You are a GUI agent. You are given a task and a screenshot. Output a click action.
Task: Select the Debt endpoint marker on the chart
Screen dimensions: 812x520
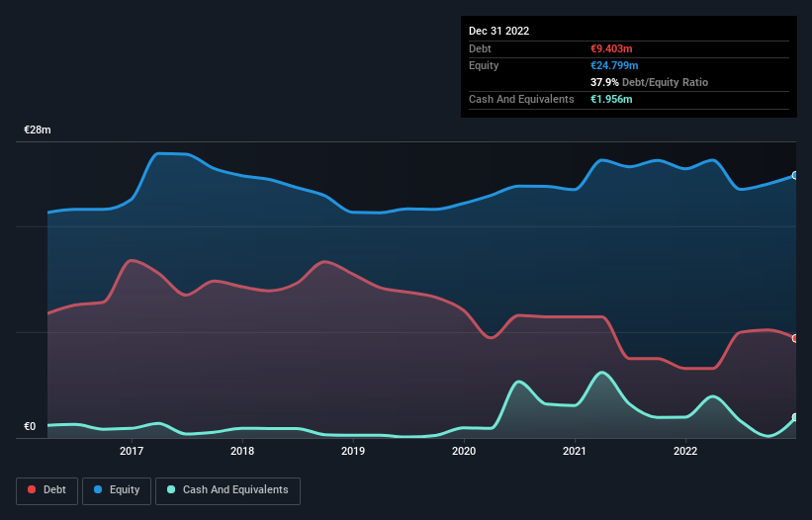pyautogui.click(x=795, y=338)
